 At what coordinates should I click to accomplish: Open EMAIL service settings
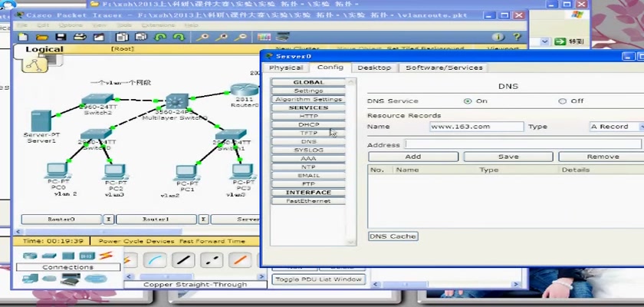[x=308, y=176]
